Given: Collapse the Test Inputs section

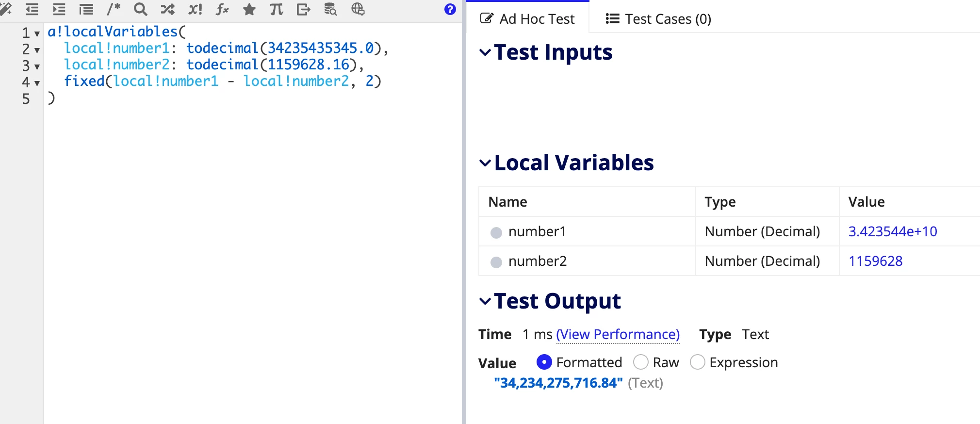Looking at the screenshot, I should 485,52.
